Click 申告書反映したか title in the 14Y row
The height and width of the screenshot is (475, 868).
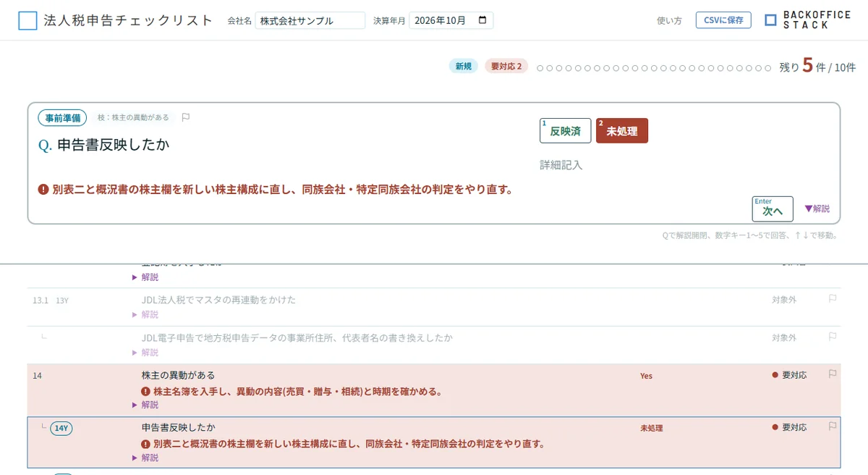(178, 427)
